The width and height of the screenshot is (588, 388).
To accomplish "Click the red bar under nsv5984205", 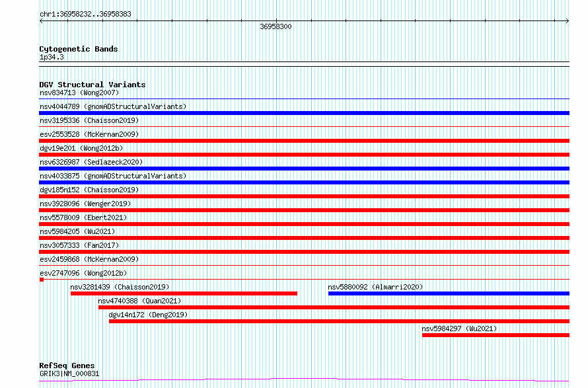I will tap(304, 238).
